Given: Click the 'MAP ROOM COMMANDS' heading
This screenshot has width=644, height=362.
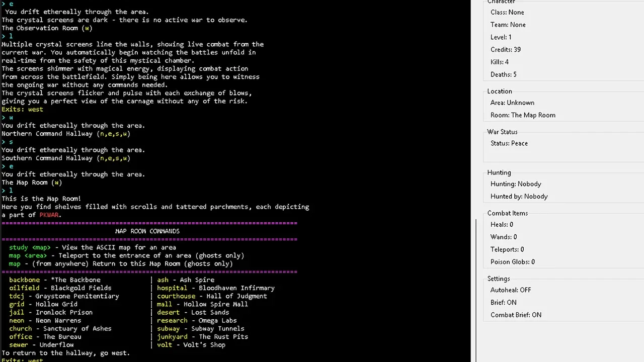Looking at the screenshot, I should point(147,231).
